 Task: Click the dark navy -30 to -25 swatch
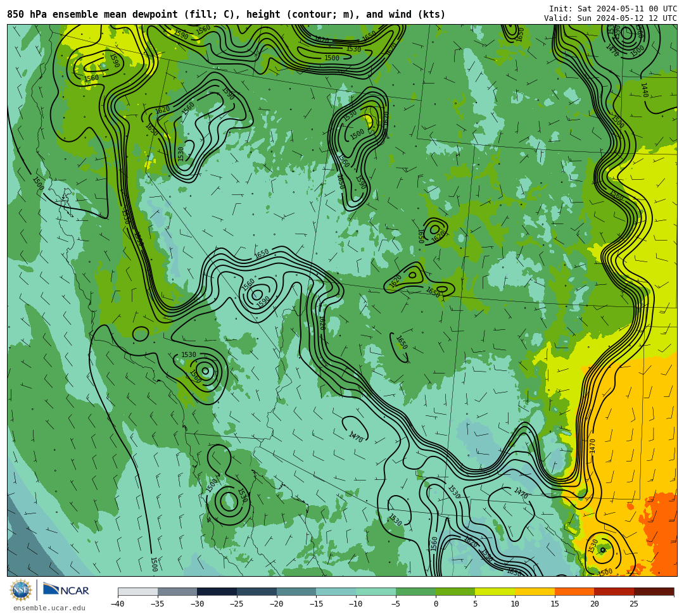coord(217,591)
